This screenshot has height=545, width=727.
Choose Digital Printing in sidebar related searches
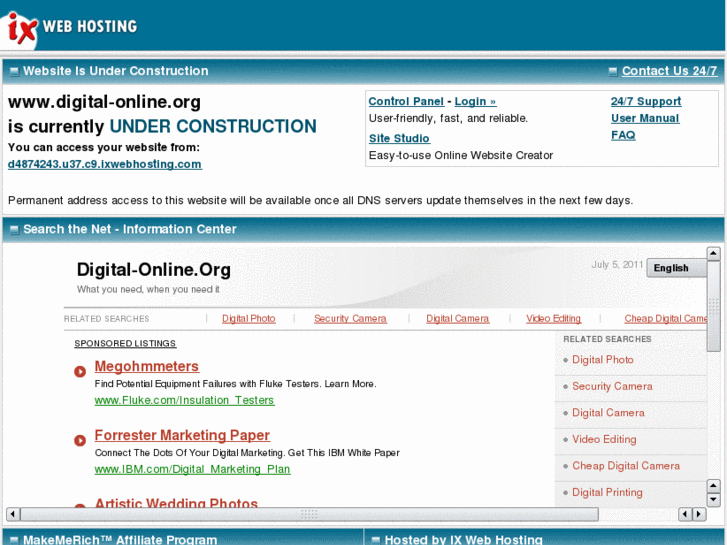point(607,492)
